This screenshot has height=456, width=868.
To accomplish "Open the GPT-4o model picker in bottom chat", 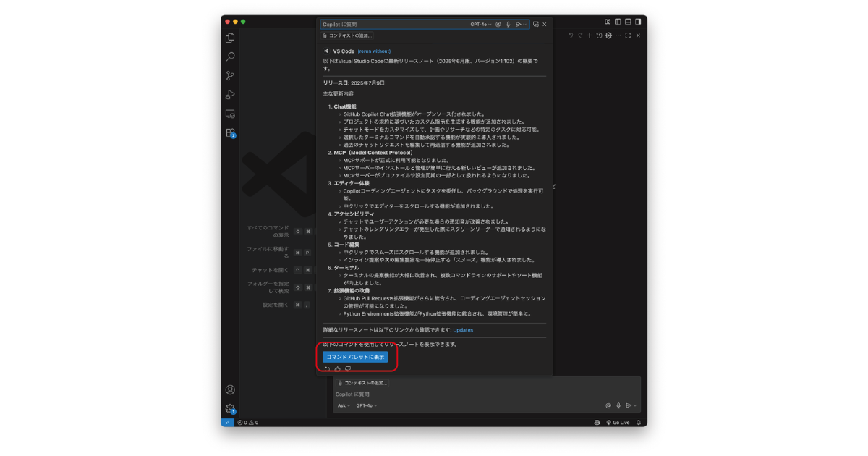I will 367,405.
